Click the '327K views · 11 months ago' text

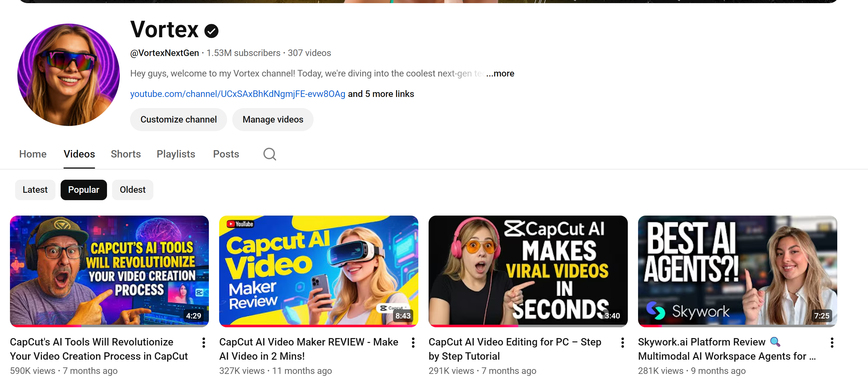275,371
